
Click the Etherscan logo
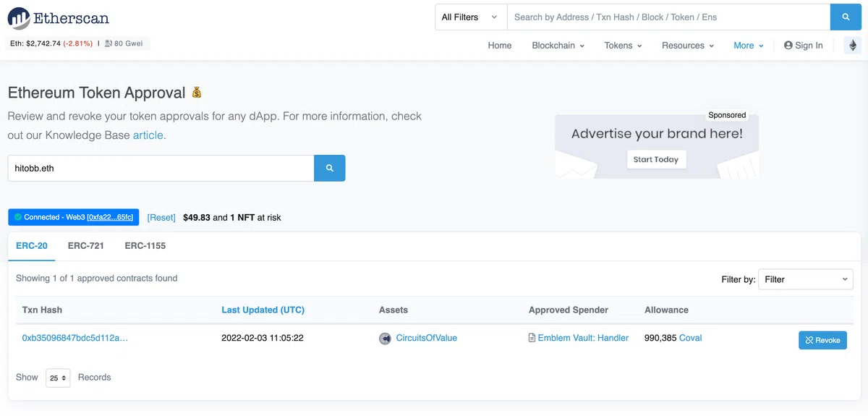coord(59,17)
